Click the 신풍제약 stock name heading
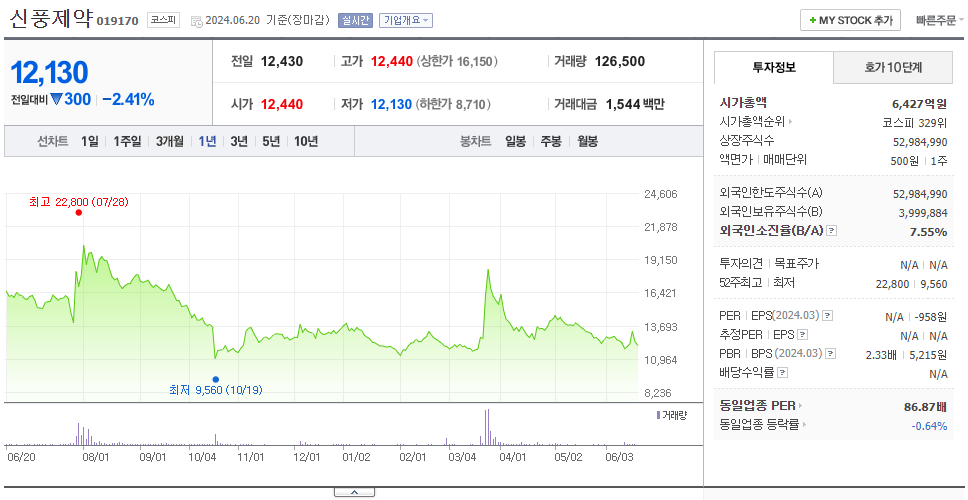Viewport: 968px width, 500px height. [51, 19]
